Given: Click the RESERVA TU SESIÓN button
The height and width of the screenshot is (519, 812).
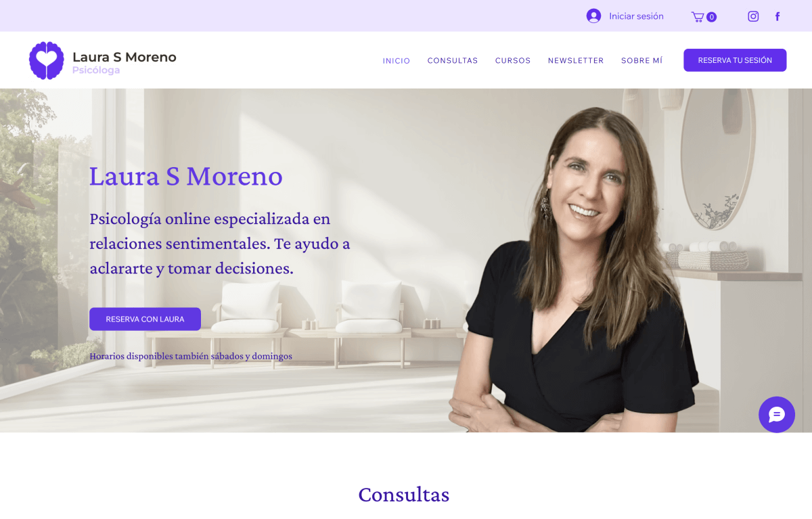Looking at the screenshot, I should coord(735,60).
